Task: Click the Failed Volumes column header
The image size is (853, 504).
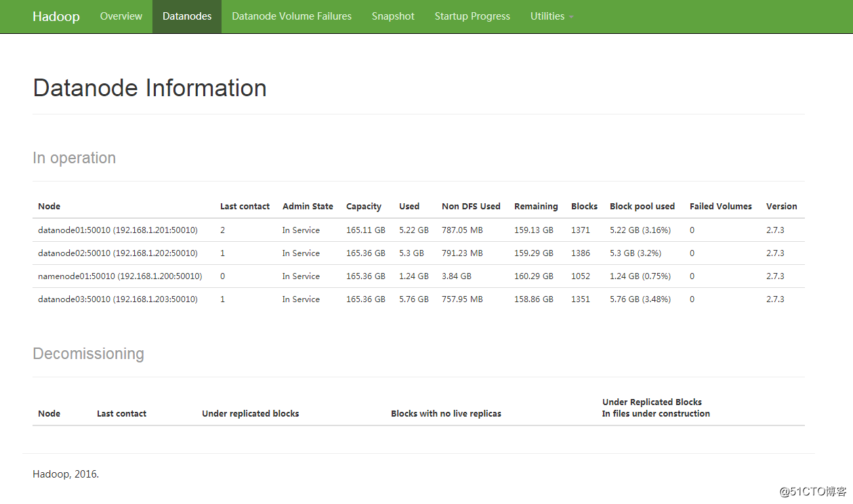Action: pos(721,207)
